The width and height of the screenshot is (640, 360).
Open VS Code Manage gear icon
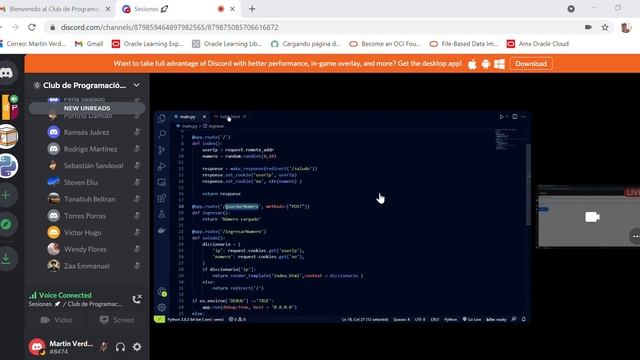click(162, 307)
